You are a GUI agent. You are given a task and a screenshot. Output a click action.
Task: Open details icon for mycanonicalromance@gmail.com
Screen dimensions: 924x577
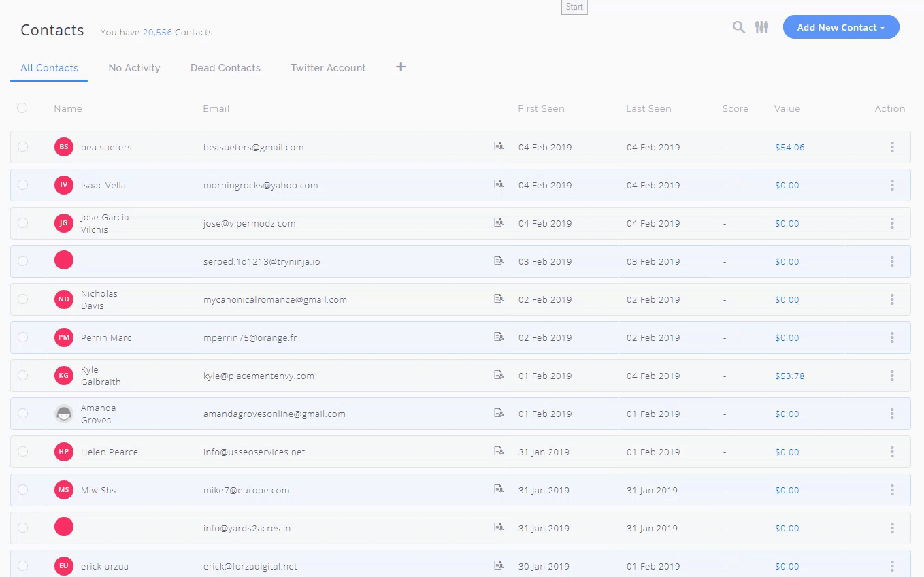[x=499, y=299]
